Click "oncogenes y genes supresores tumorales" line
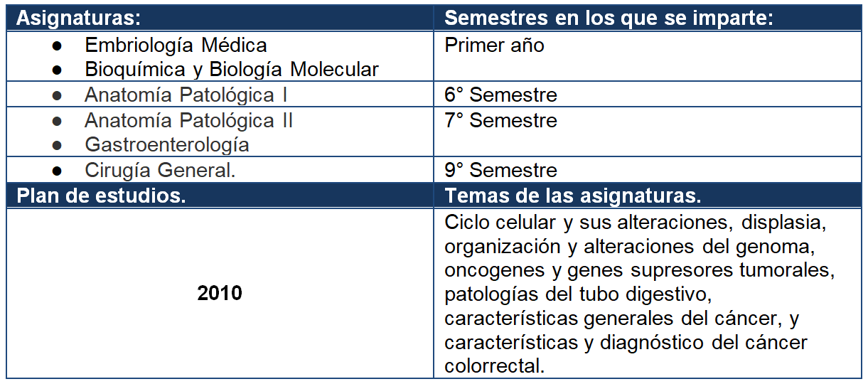 [x=638, y=270]
